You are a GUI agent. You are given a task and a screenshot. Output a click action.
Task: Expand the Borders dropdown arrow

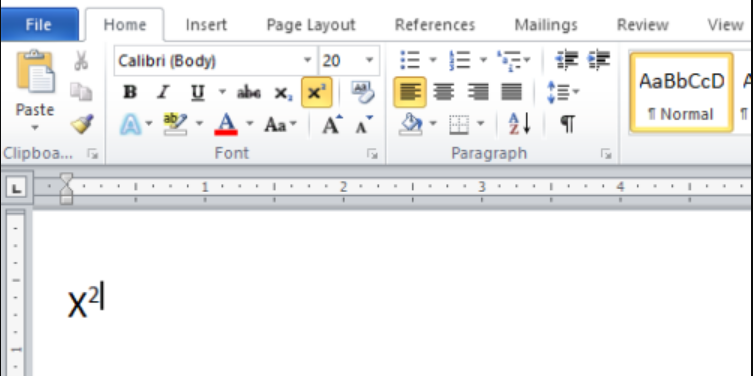481,124
